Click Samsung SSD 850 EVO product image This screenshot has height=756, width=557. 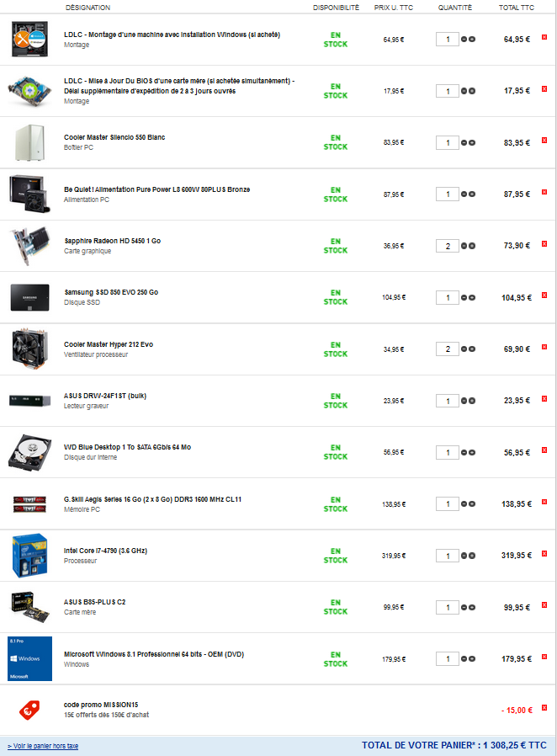(x=30, y=297)
